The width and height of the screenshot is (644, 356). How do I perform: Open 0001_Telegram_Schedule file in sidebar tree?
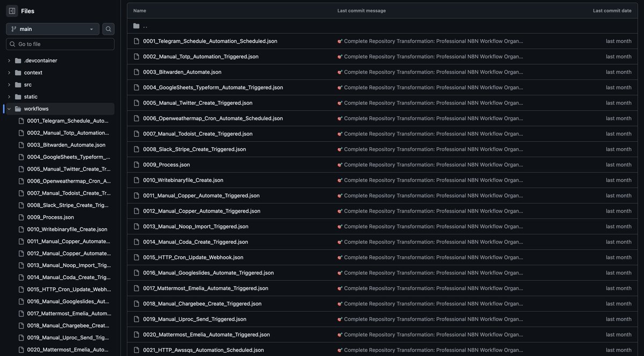(68, 121)
